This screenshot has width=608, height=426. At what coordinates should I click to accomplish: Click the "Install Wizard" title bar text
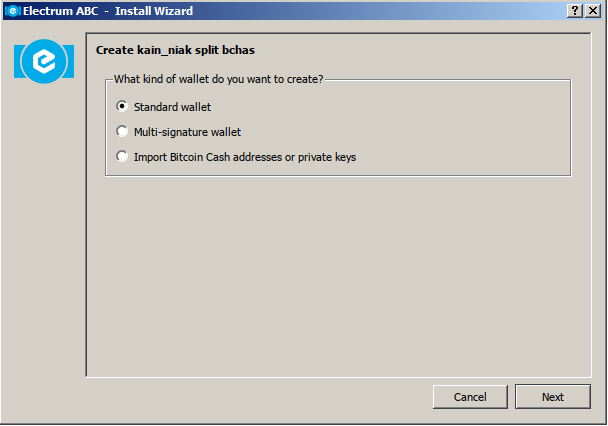click(x=154, y=11)
